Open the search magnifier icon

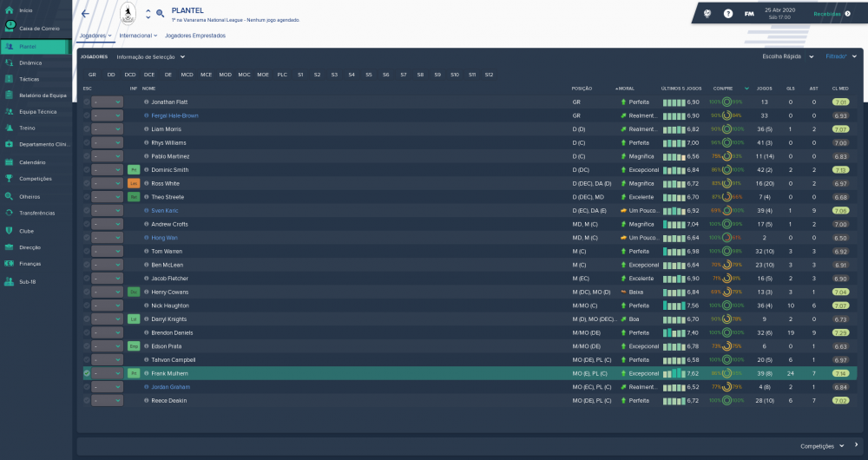tap(160, 13)
